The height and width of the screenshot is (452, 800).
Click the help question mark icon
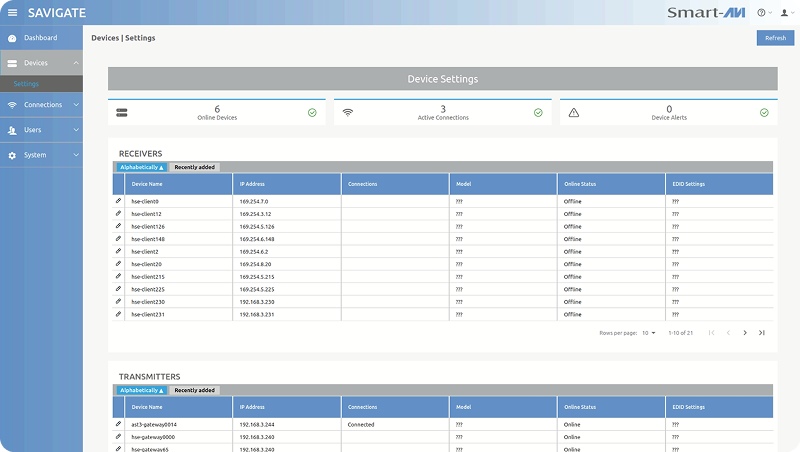762,13
